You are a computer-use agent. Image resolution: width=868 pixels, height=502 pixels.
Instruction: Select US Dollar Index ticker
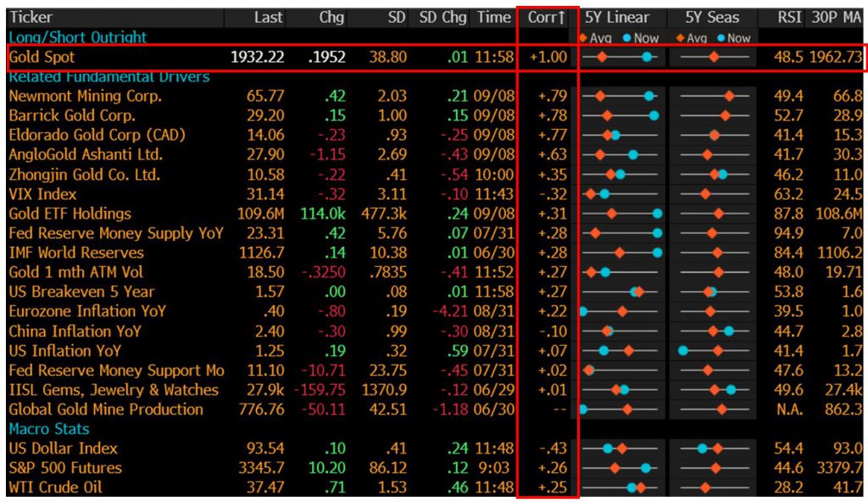pyautogui.click(x=63, y=449)
